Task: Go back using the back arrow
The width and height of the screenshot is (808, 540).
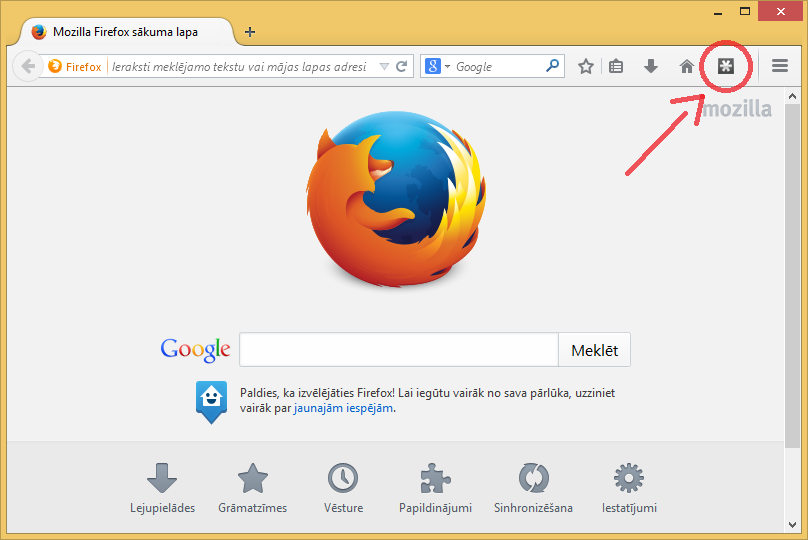Action: coord(27,66)
